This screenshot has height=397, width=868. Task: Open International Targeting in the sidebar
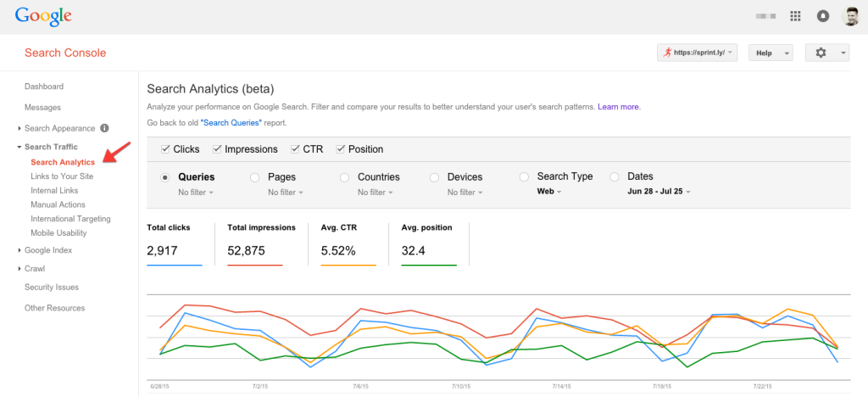[x=71, y=219]
